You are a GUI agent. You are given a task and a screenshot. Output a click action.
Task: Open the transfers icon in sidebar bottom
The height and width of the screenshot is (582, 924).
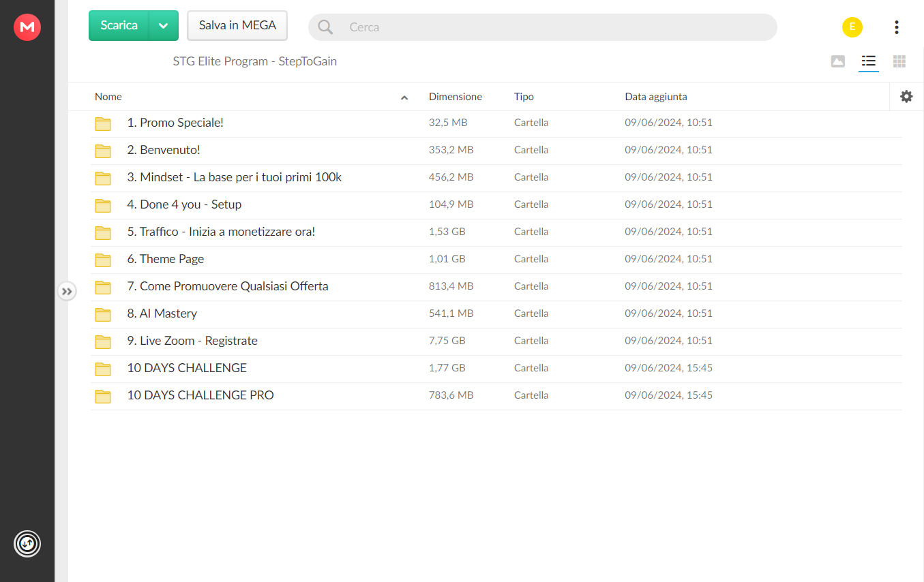click(x=27, y=544)
